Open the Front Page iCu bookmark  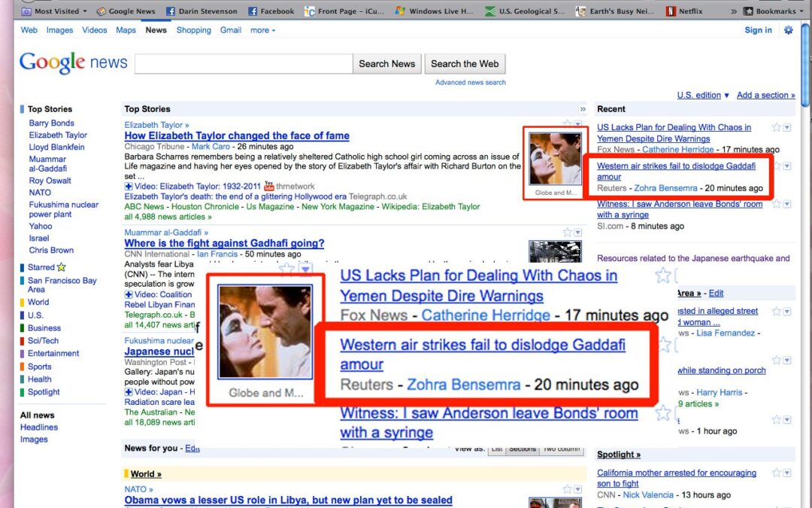[344, 11]
